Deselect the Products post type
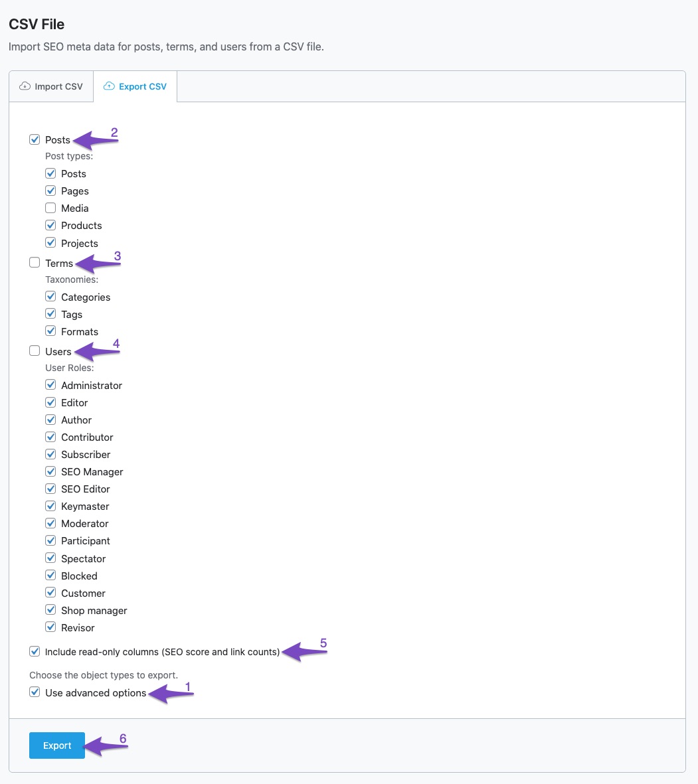Screen dimensions: 698x784 pos(50,225)
